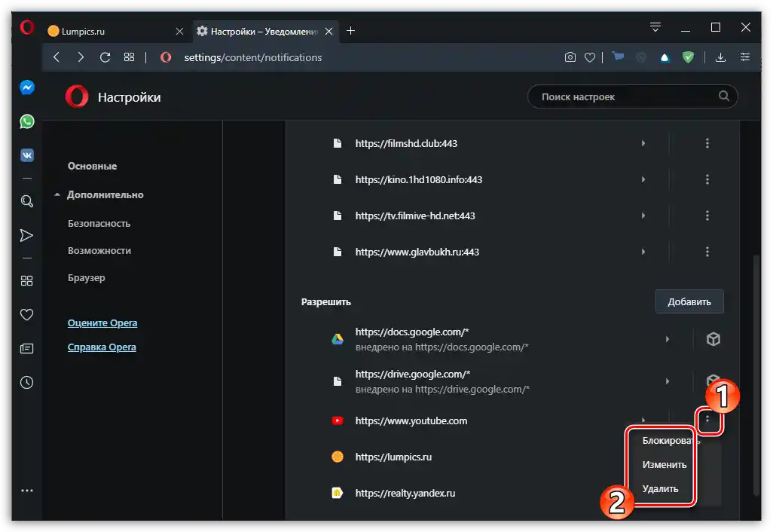Expand details arrow for docs.google.com
The image size is (773, 532).
(x=667, y=340)
